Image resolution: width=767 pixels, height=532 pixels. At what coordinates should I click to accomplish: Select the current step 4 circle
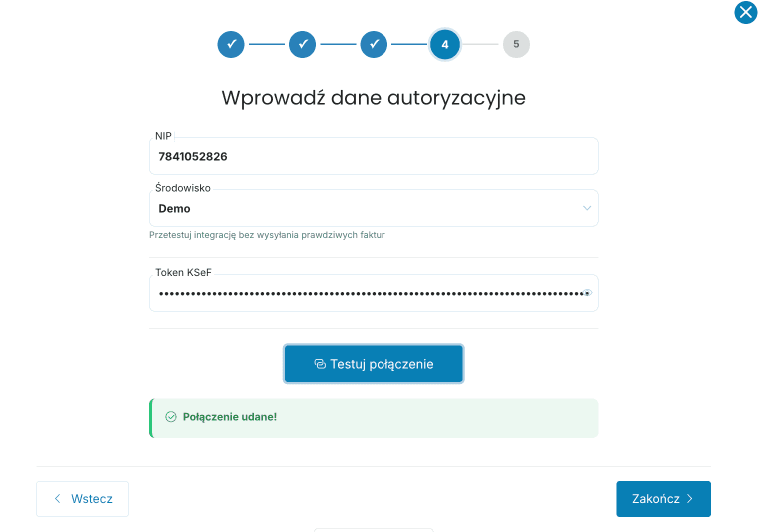click(445, 44)
